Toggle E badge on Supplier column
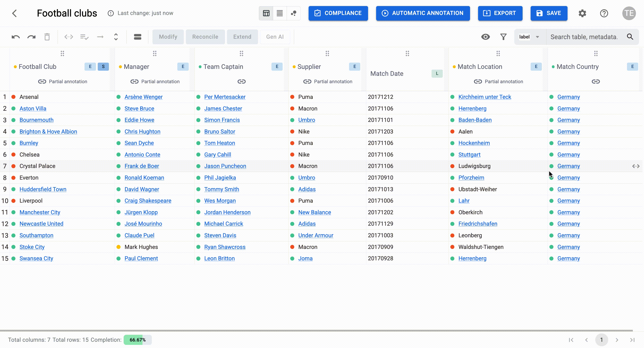 tap(354, 67)
